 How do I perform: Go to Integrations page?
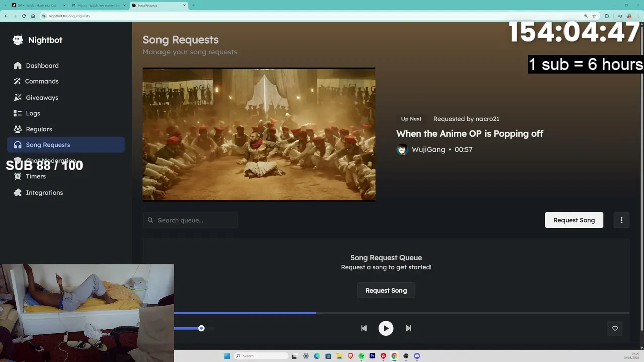[66, 193]
